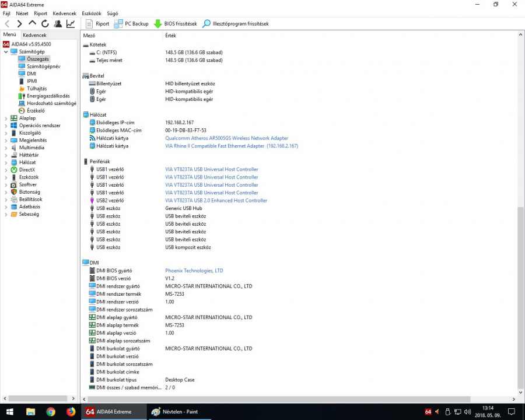
Task: Expand the Operációs rendszer tree node
Action: coord(6,125)
